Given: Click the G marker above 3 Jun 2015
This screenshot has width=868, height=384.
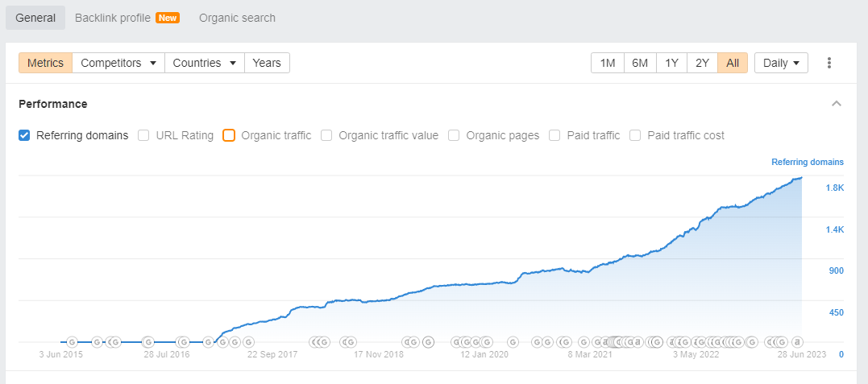Looking at the screenshot, I should [x=72, y=342].
